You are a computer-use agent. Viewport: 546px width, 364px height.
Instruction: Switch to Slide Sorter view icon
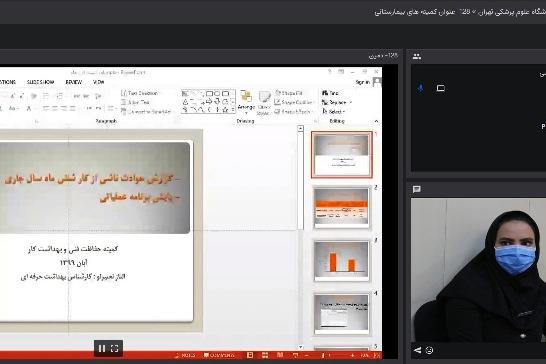[265, 355]
